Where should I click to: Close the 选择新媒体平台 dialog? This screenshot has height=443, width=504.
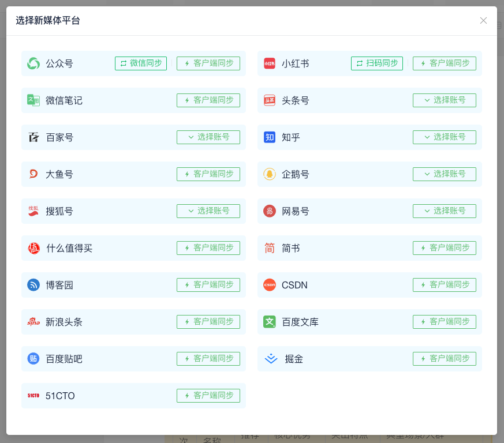[483, 21]
